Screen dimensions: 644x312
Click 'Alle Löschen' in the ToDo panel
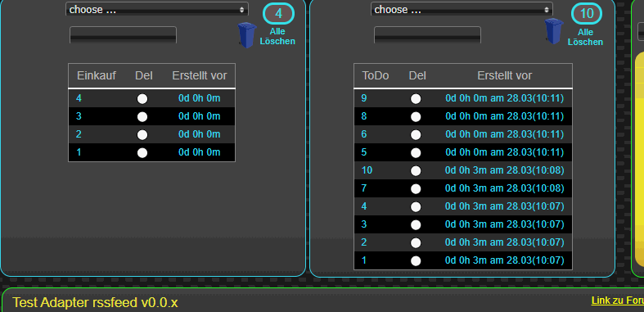[x=585, y=37]
